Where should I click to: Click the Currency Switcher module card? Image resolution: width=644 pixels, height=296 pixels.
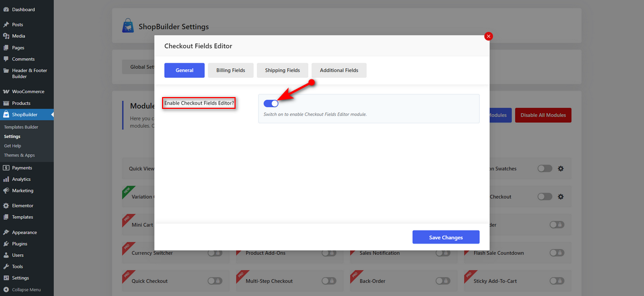point(175,253)
